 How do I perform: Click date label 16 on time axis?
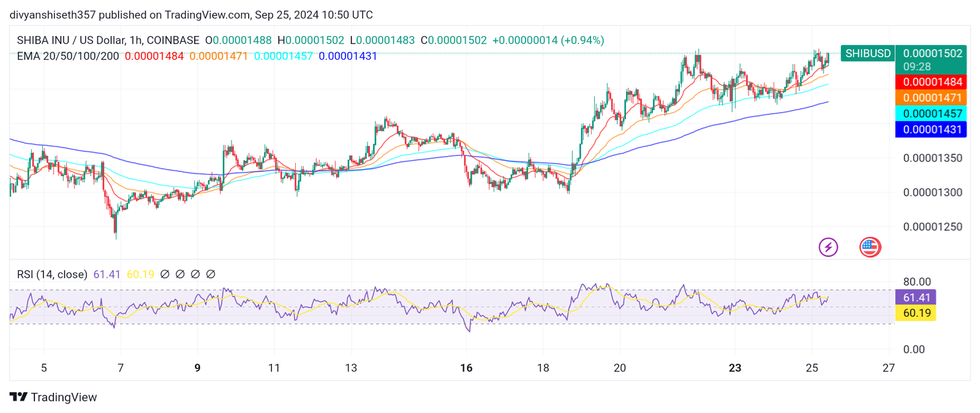click(x=466, y=368)
